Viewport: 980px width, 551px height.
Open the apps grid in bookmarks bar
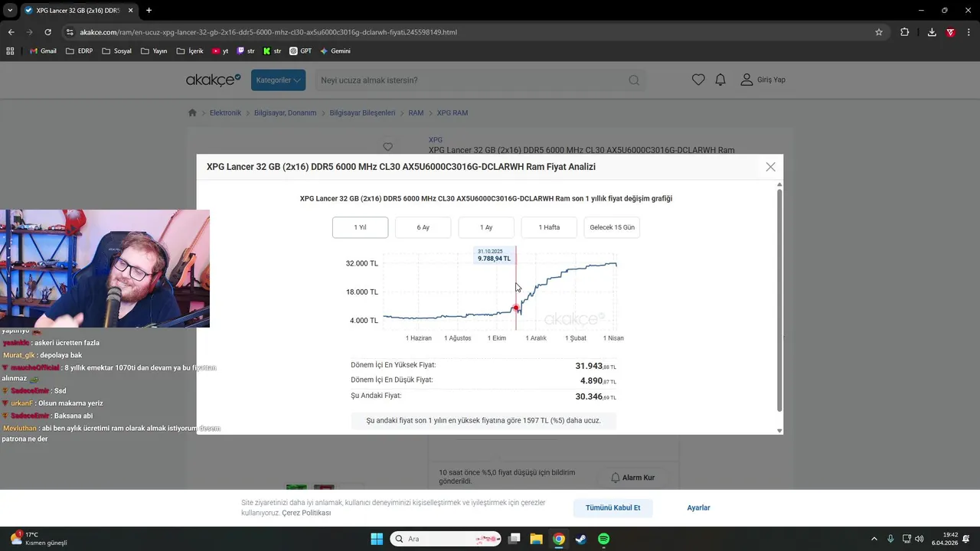pos(10,51)
